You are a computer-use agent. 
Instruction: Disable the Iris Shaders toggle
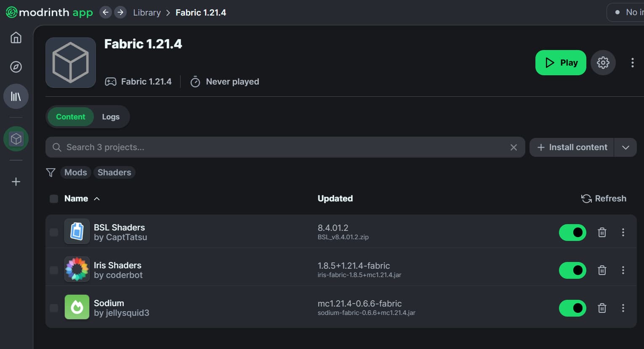click(x=572, y=270)
